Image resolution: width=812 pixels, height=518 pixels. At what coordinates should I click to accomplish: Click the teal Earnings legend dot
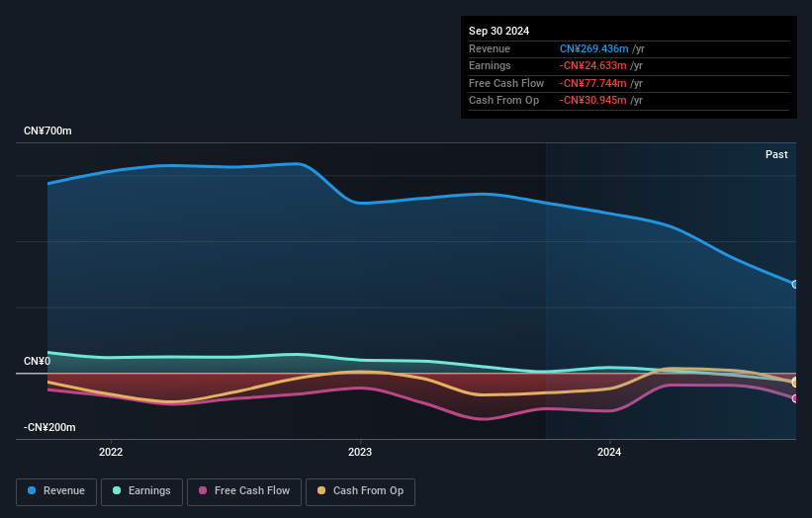(117, 490)
